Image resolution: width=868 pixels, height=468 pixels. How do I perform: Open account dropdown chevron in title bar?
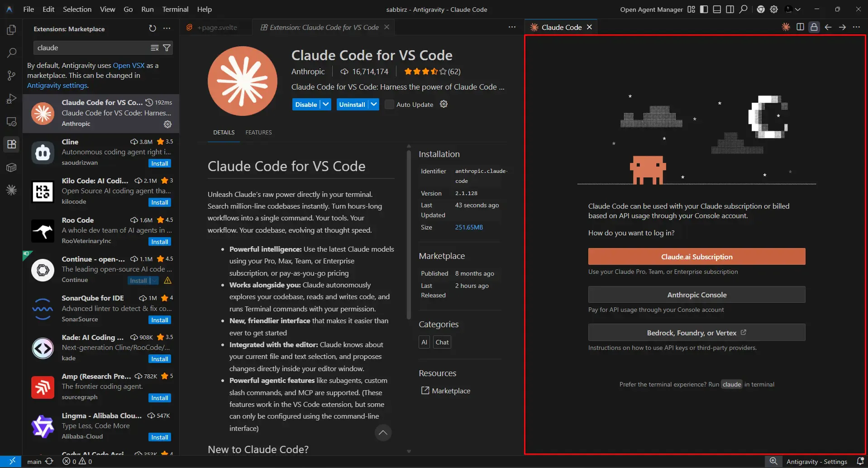[x=798, y=9]
